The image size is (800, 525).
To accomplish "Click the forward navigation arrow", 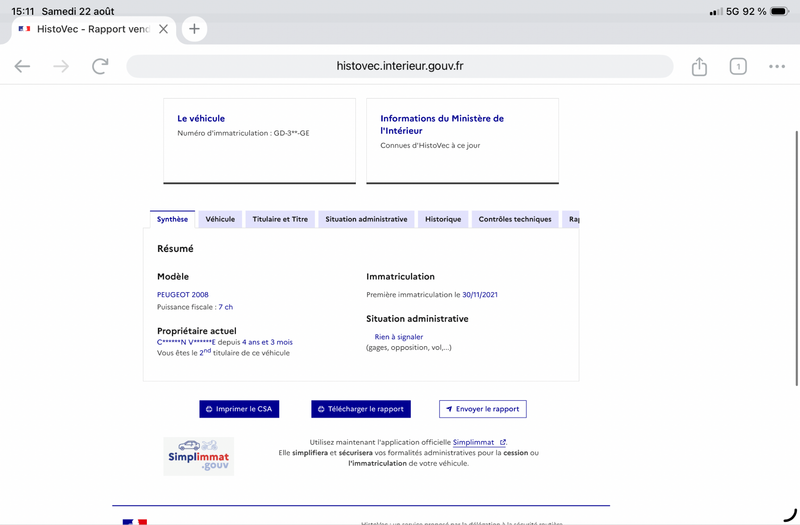I will tap(61, 66).
